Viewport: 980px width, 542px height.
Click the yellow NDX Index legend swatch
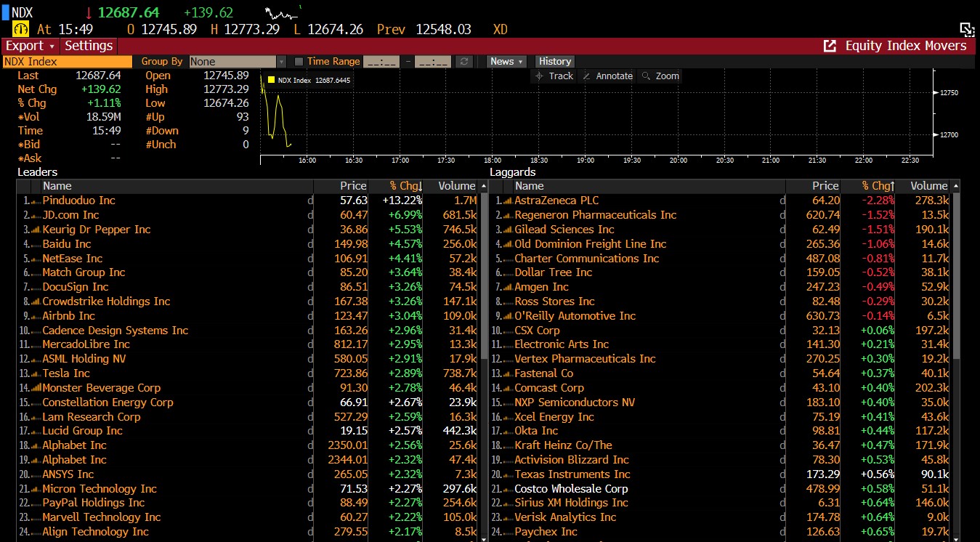pyautogui.click(x=272, y=80)
